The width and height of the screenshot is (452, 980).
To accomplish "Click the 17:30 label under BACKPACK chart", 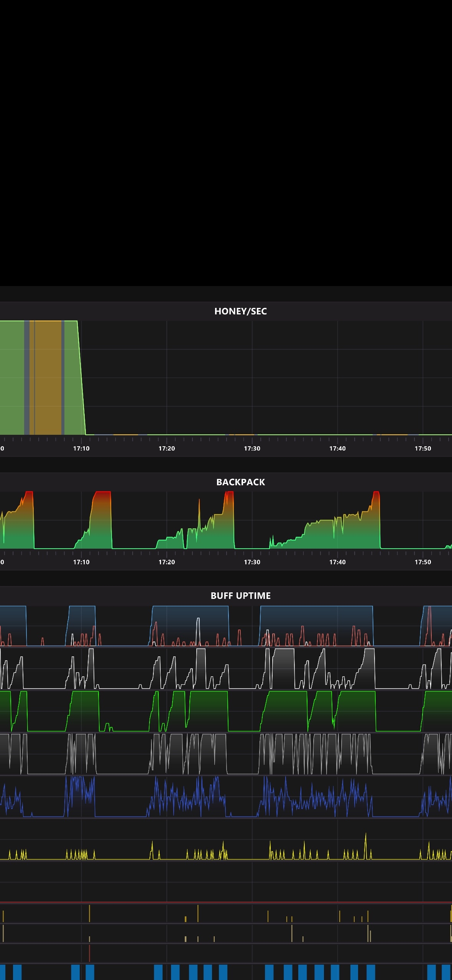I will (x=252, y=562).
